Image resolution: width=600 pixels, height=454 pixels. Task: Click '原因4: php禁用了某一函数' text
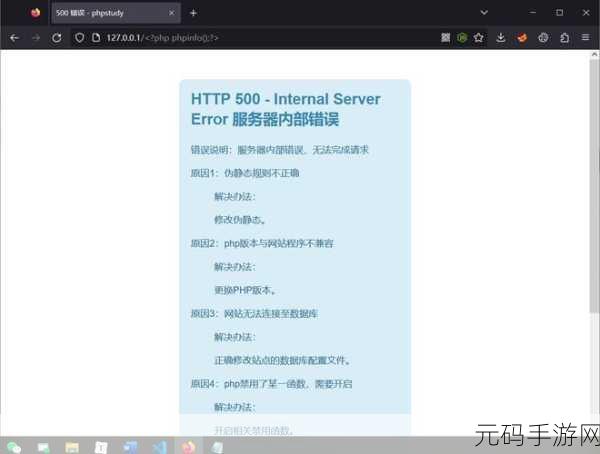271,384
